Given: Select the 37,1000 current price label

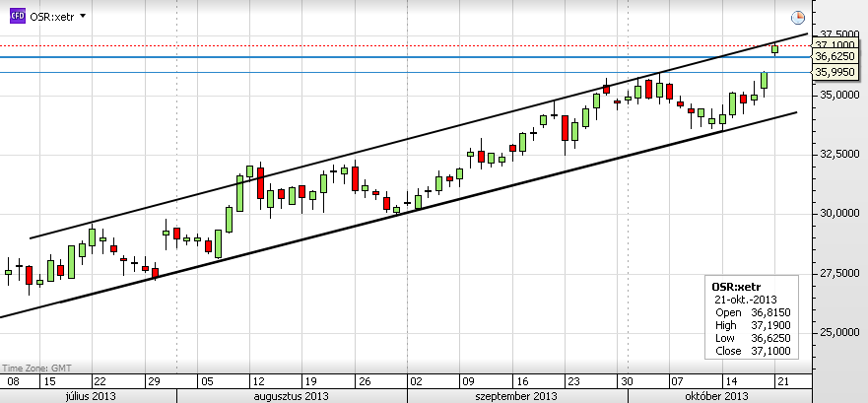Looking at the screenshot, I should 835,45.
